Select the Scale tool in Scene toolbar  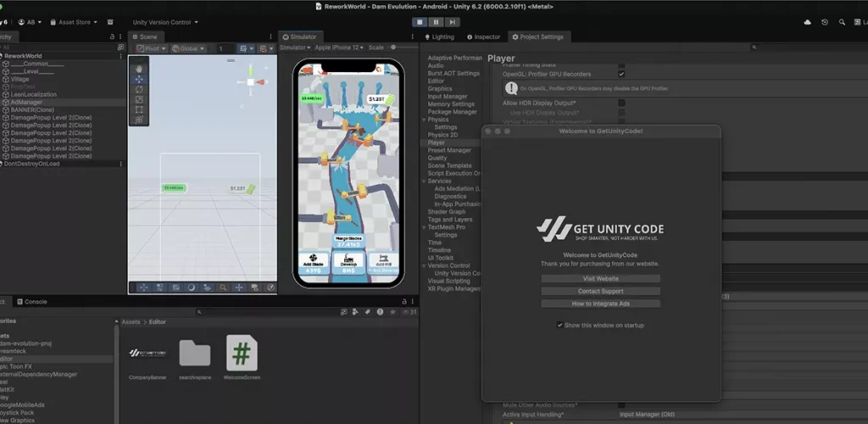[x=139, y=99]
